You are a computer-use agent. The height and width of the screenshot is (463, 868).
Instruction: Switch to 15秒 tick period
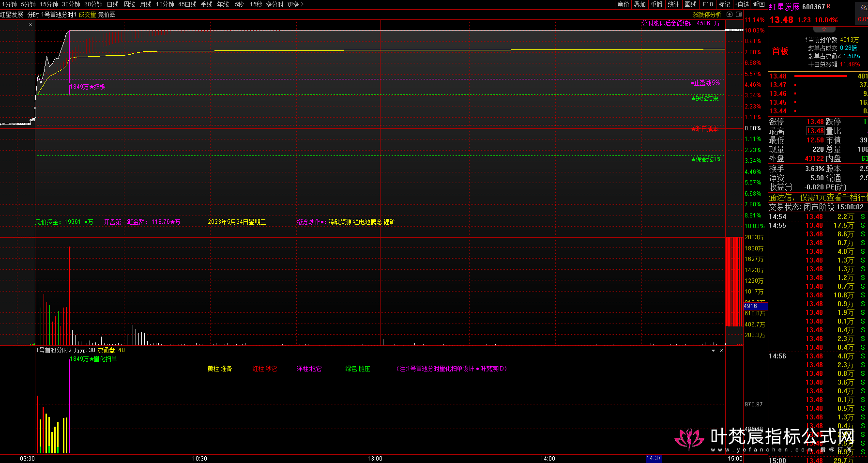tap(256, 4)
